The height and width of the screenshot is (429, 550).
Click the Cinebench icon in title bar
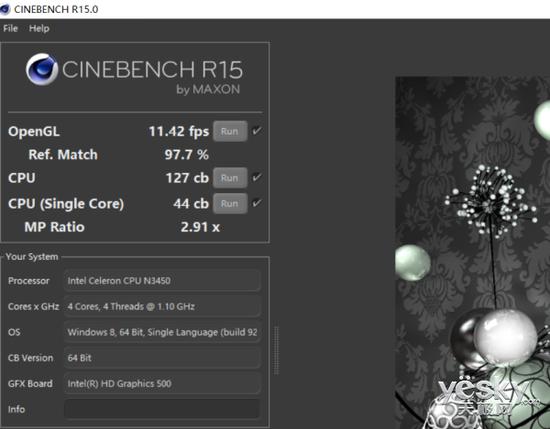pos(5,9)
